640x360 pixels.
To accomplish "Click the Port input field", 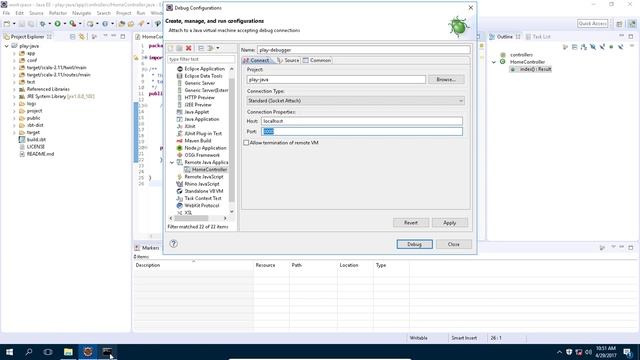I will 362,131.
